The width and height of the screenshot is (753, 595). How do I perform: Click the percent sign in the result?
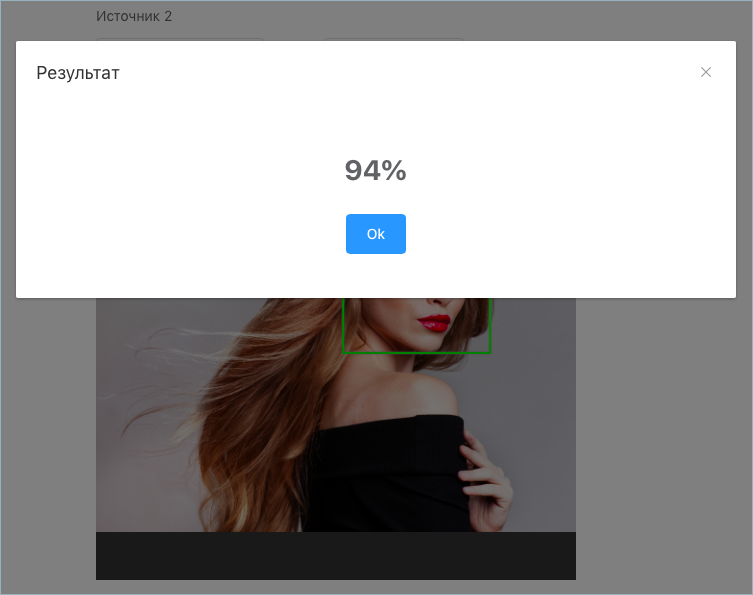395,170
